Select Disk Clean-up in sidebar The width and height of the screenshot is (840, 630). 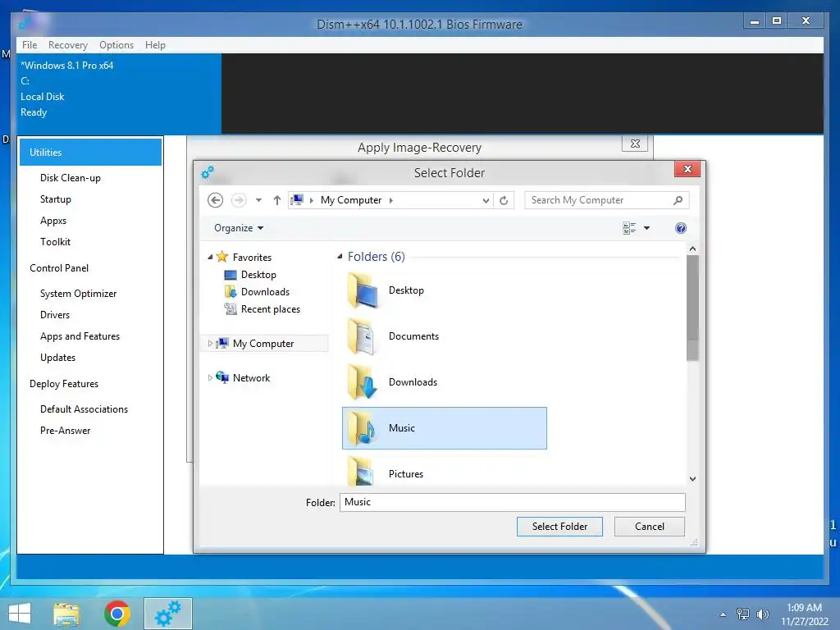click(71, 178)
